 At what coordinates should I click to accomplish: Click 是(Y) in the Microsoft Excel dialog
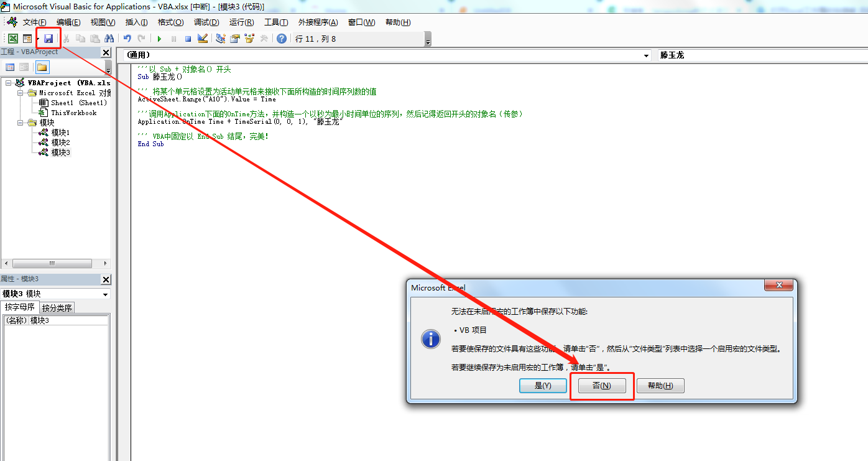click(x=543, y=386)
